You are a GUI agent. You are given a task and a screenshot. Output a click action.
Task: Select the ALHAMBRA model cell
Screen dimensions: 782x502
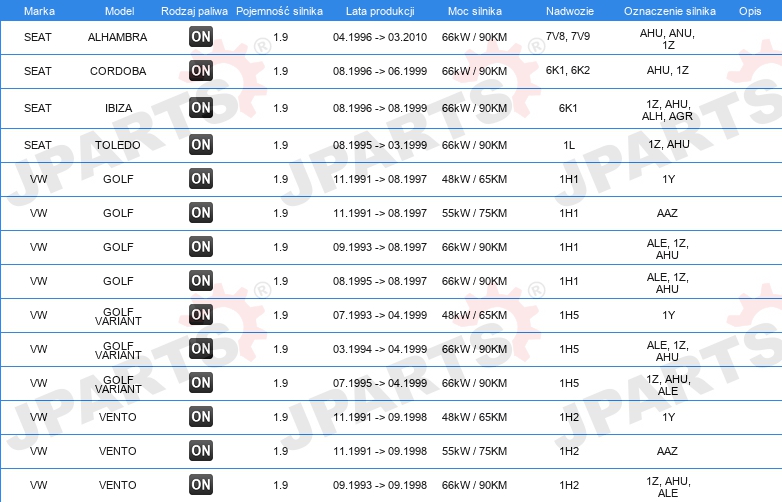coord(118,37)
